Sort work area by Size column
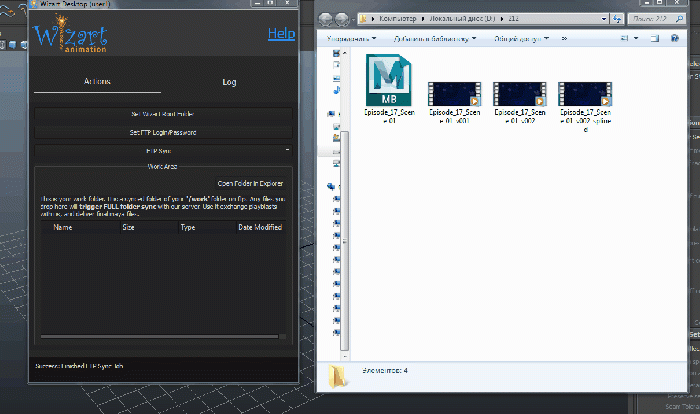The width and height of the screenshot is (700, 414). 149,227
